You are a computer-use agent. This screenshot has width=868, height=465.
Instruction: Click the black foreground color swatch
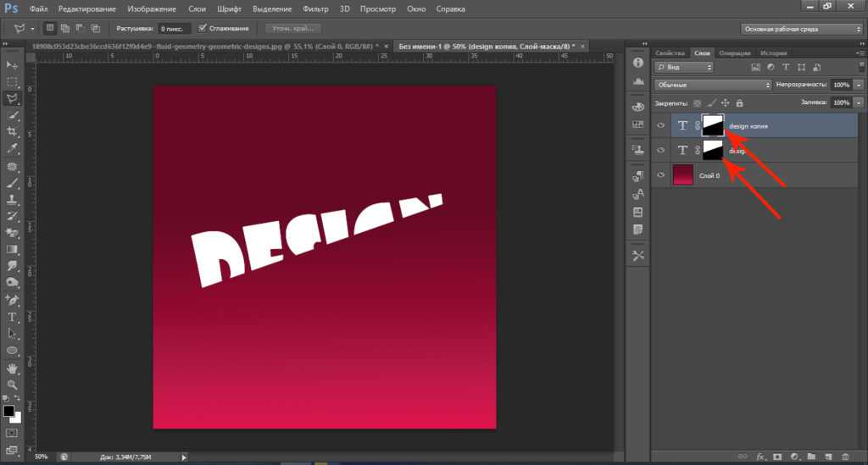click(x=8, y=412)
